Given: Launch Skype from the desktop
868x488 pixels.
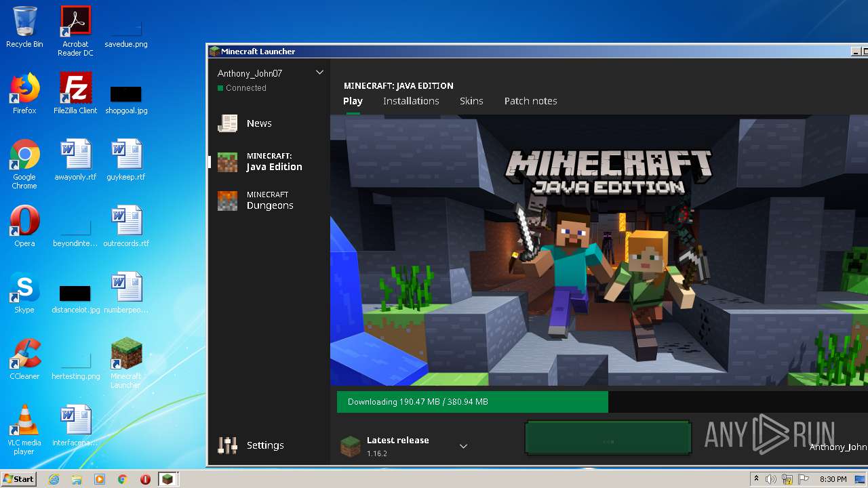Looking at the screenshot, I should 24,293.
